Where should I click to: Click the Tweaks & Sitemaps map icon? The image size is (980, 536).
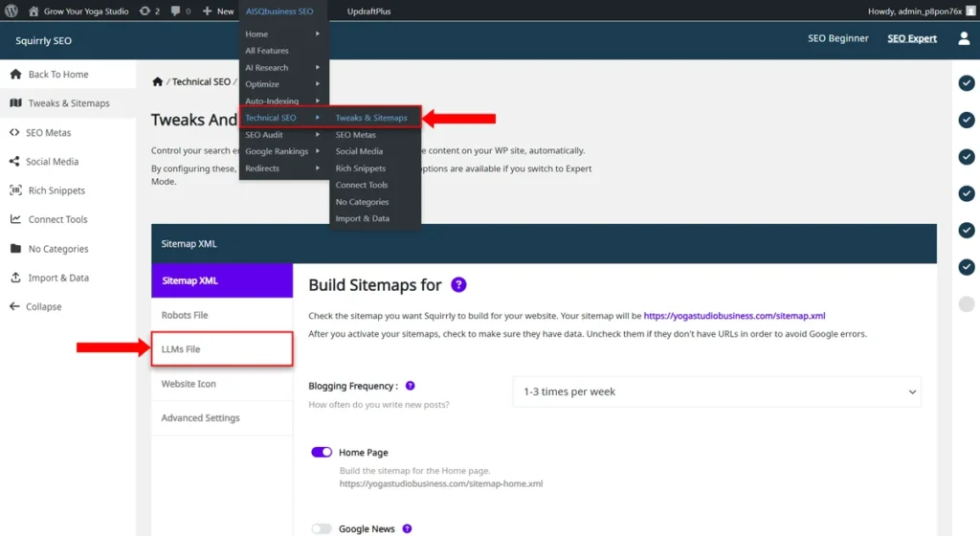tap(15, 102)
